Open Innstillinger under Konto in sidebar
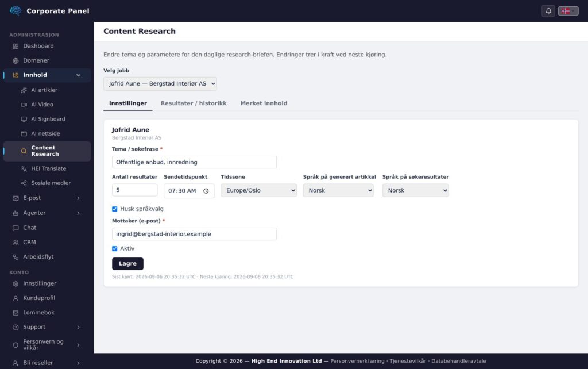 click(47, 283)
